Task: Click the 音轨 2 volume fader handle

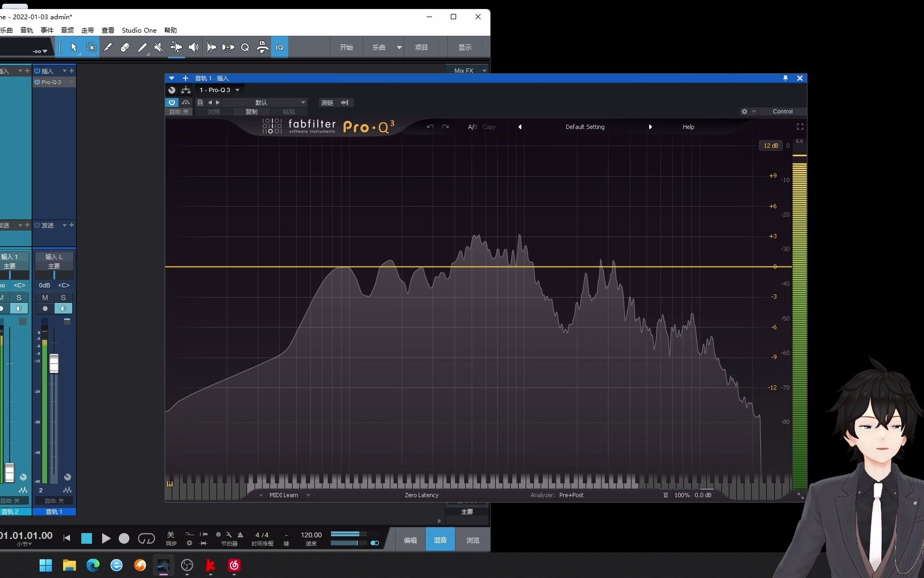Action: pyautogui.click(x=10, y=473)
